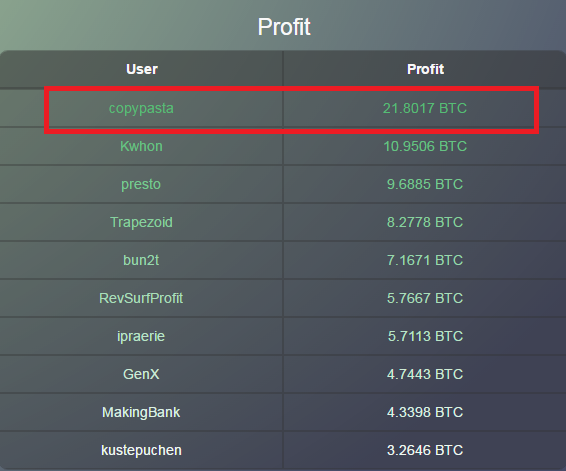Click 9.6885 BTC profit cell

pos(425,184)
